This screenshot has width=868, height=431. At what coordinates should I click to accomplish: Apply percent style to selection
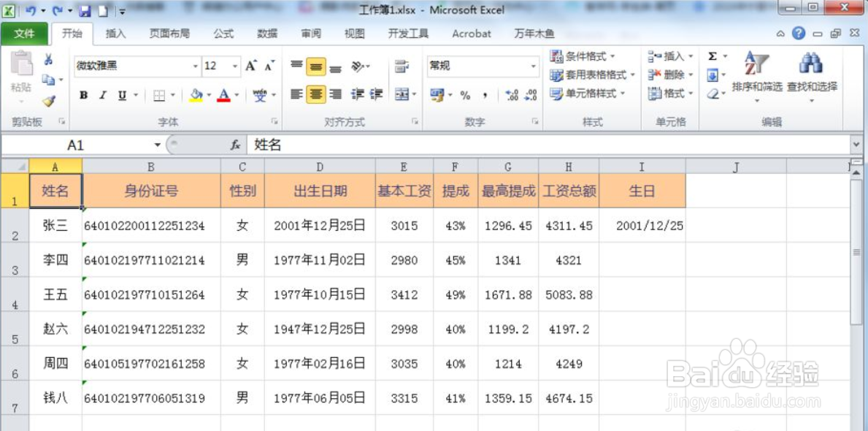point(465,95)
